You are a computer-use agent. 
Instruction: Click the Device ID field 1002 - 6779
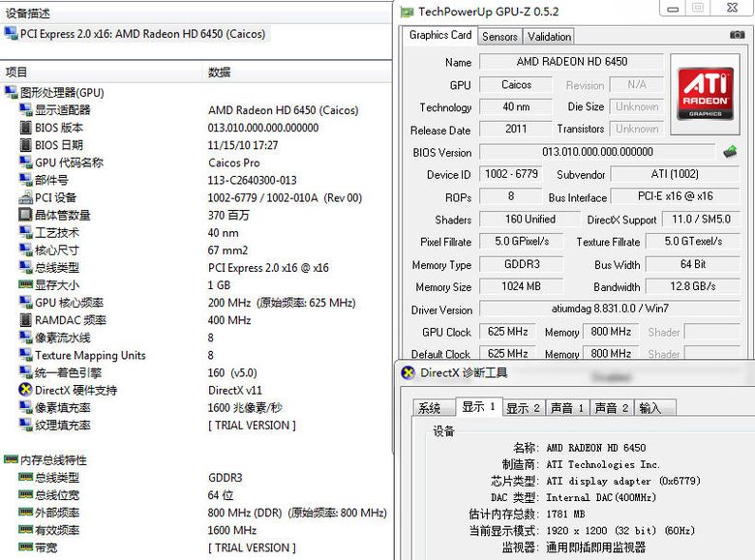511,174
